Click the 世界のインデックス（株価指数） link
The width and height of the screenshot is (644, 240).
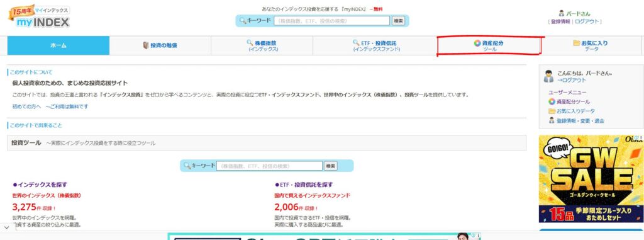point(47,195)
